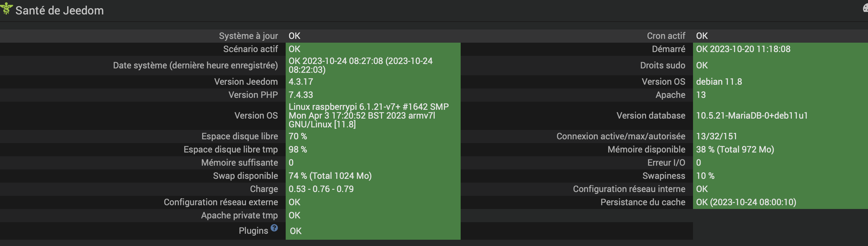Click the Démarré OK 2023-10-20 timestamp
This screenshot has height=246, width=868.
click(743, 49)
